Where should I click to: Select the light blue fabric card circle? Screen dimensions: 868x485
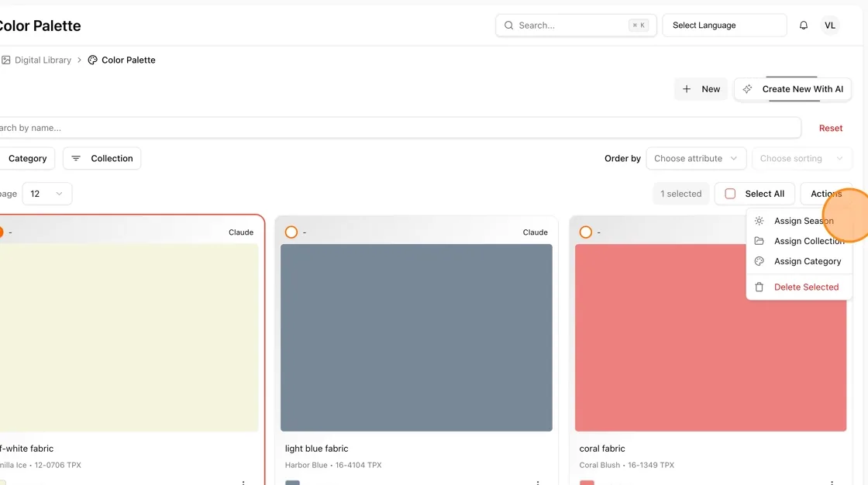291,232
